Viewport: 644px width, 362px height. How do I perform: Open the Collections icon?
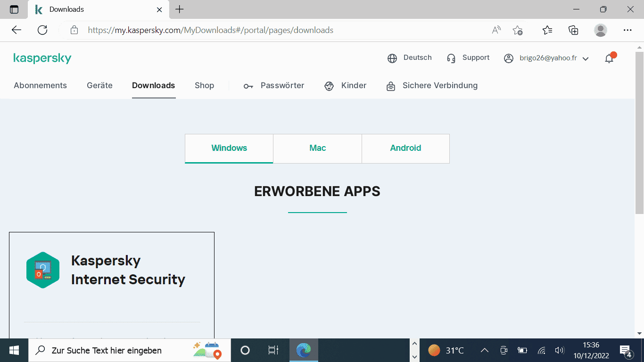573,30
